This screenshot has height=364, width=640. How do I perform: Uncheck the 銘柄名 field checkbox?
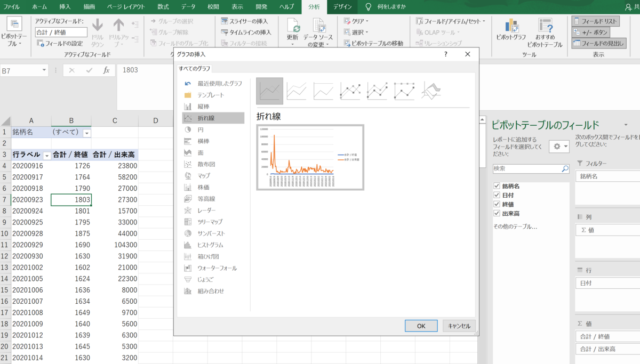[497, 186]
